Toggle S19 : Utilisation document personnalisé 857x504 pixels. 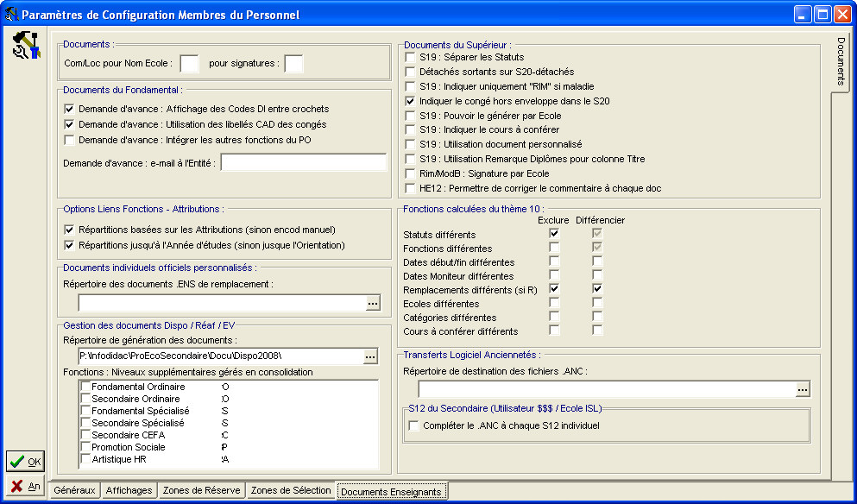(410, 144)
